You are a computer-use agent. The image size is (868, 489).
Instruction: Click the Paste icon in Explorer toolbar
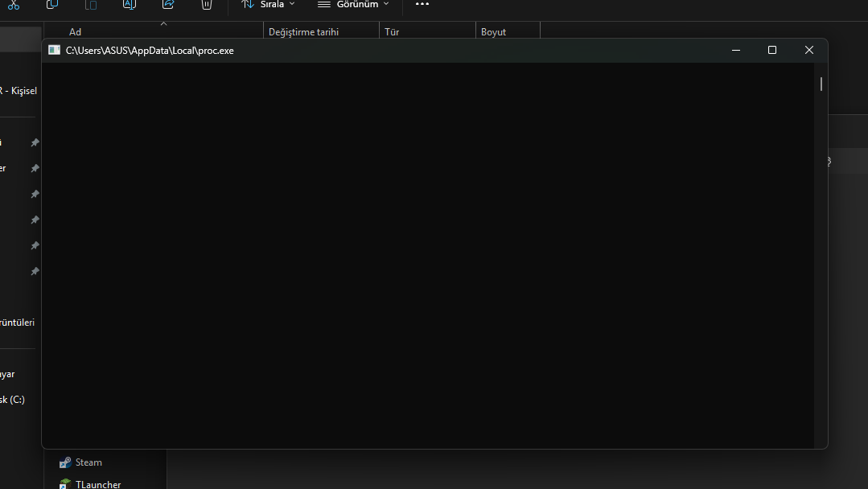point(91,5)
